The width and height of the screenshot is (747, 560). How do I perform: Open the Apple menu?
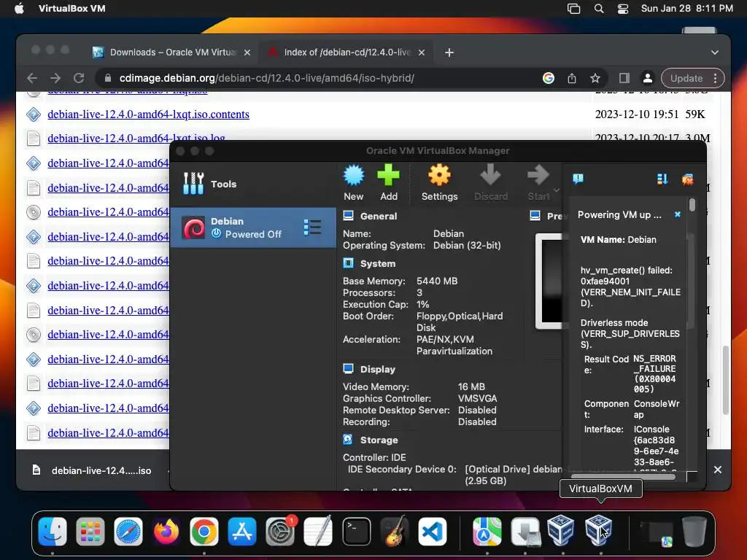click(19, 9)
